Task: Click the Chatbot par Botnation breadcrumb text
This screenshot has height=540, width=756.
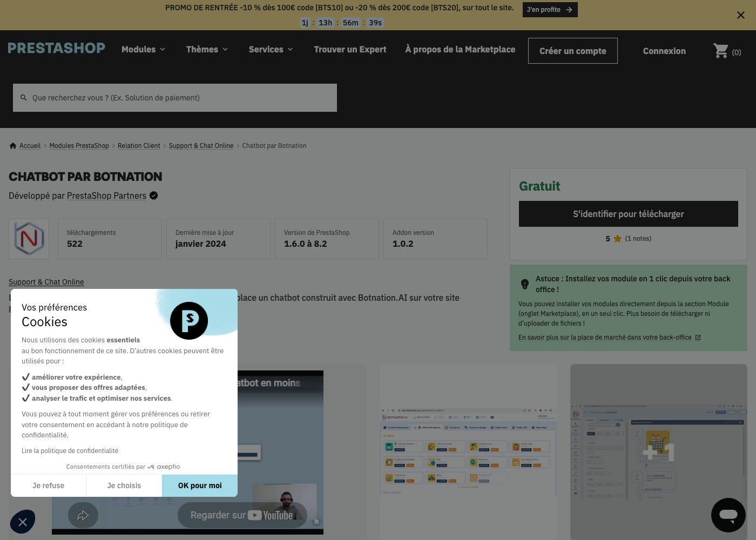Action: (x=274, y=146)
